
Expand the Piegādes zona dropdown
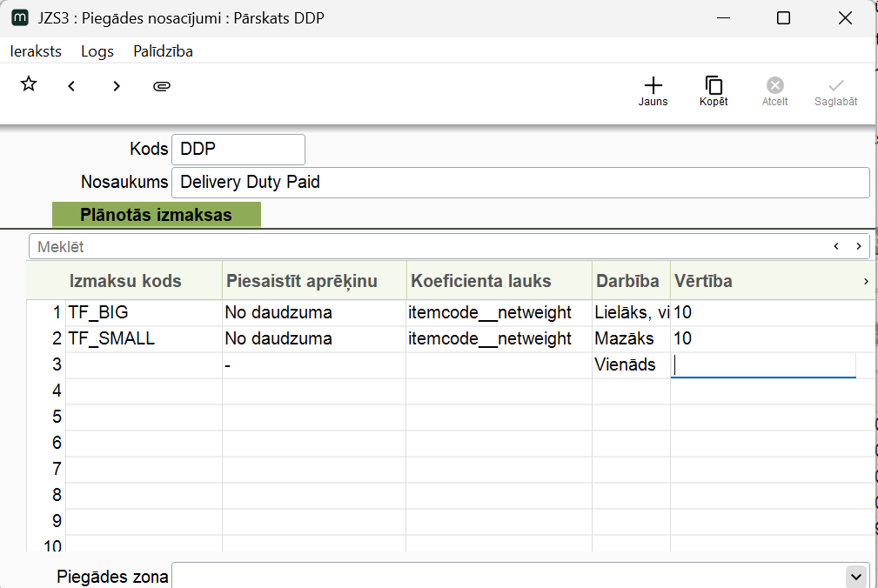coord(856,576)
